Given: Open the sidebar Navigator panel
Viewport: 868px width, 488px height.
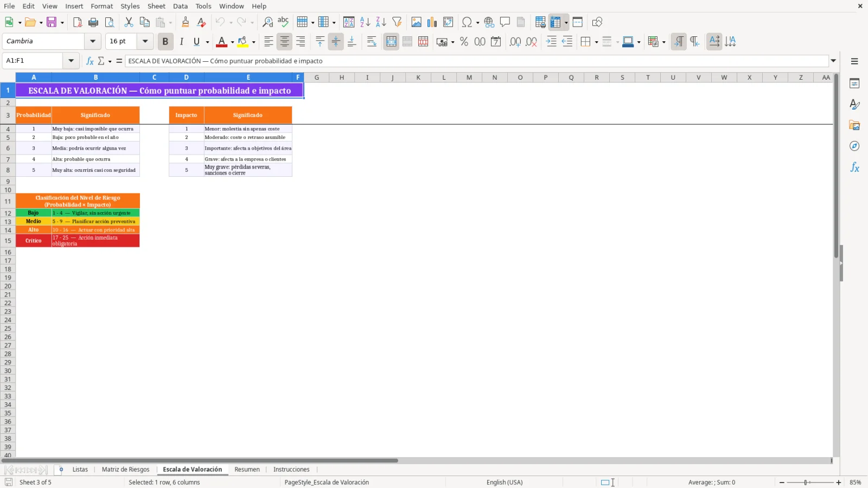Looking at the screenshot, I should click(x=854, y=146).
